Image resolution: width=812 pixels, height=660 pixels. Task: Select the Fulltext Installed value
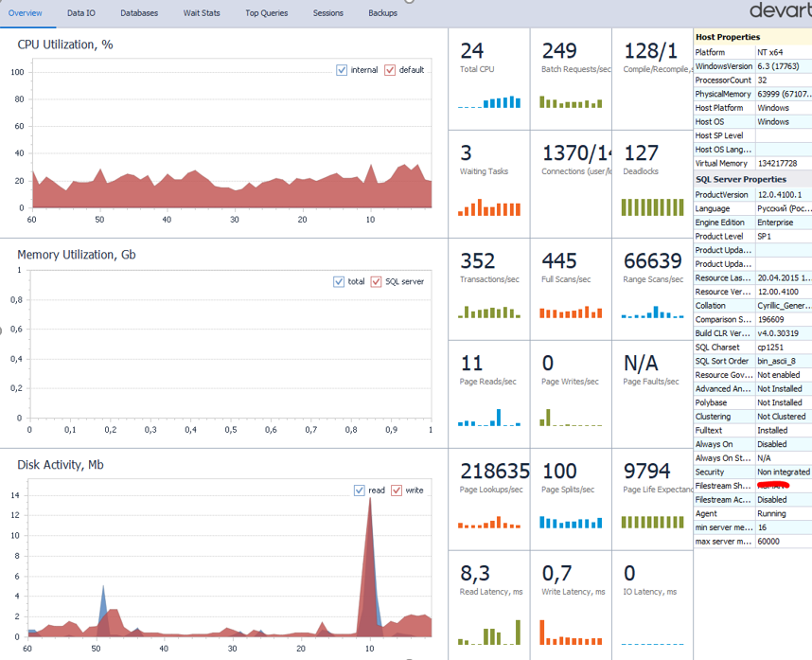772,431
